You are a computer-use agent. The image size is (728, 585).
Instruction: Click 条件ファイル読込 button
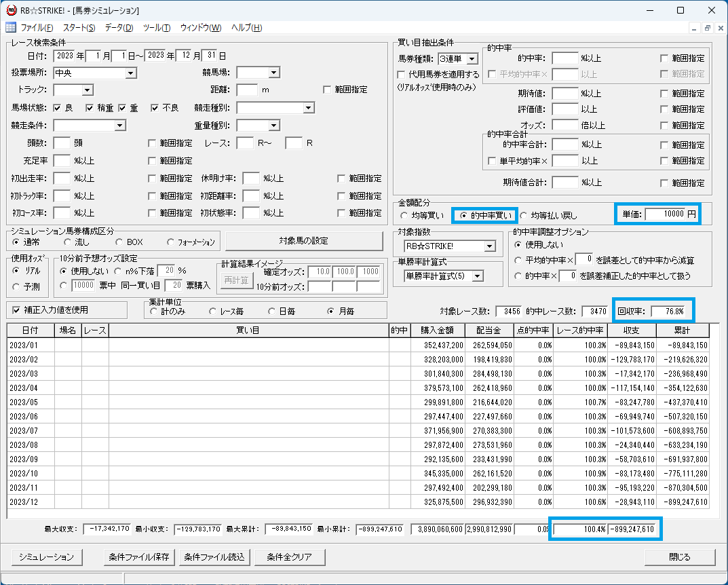pyautogui.click(x=214, y=556)
